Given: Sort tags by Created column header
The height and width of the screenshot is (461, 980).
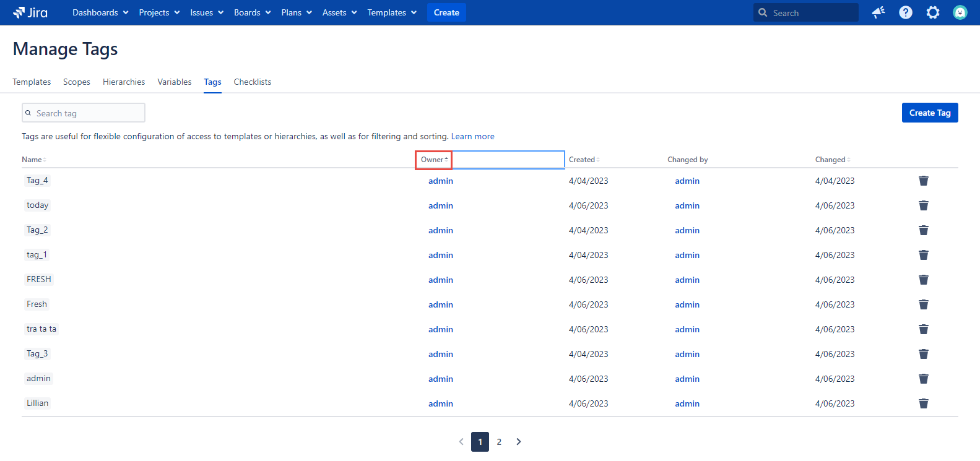Looking at the screenshot, I should (584, 160).
